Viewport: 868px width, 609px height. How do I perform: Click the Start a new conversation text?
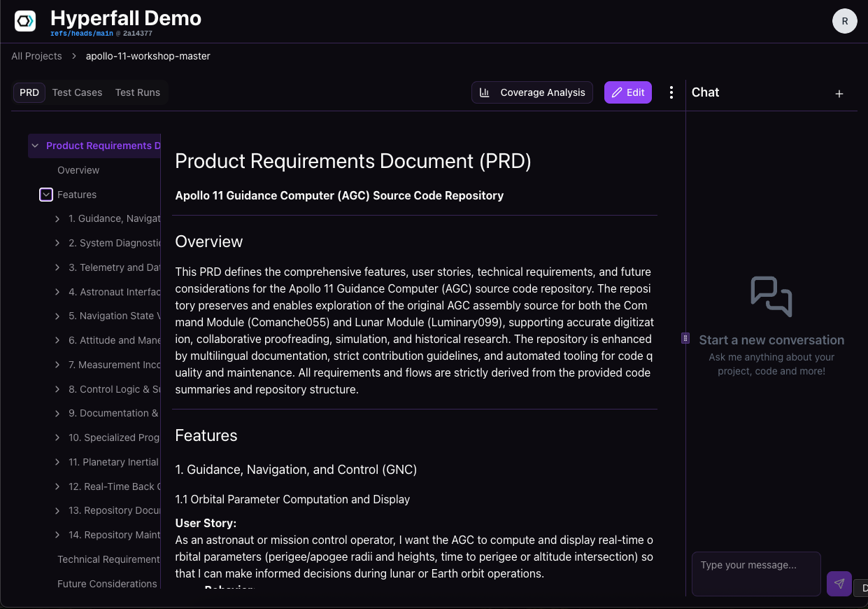point(771,340)
